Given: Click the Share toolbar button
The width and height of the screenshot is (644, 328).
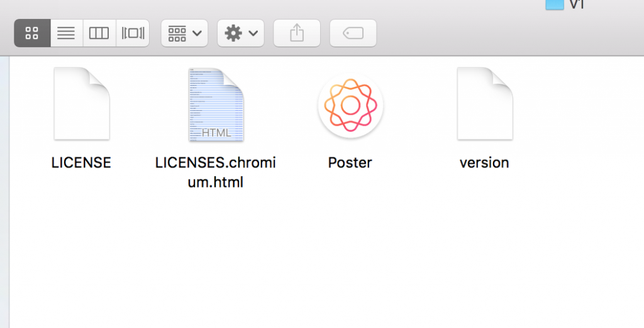Looking at the screenshot, I should tap(297, 33).
